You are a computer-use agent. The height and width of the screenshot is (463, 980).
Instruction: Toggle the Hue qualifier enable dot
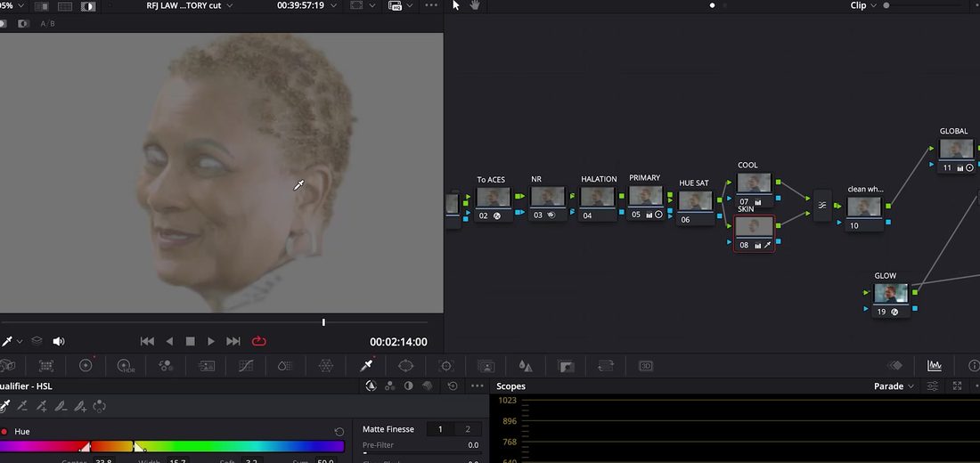tap(4, 432)
